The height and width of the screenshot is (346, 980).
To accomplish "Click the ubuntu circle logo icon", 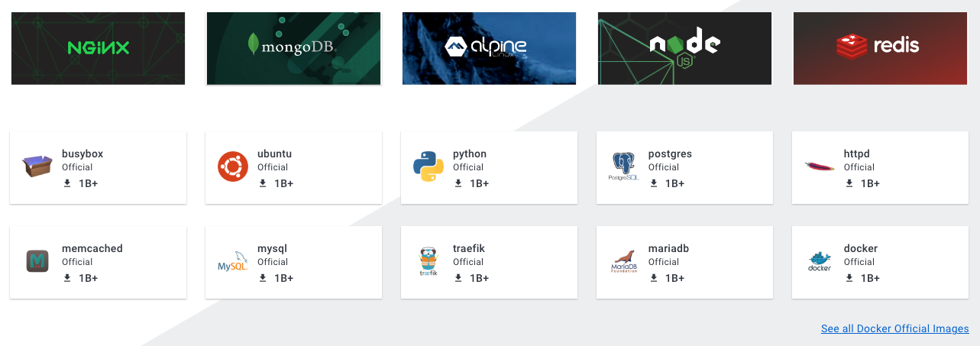I will (233, 167).
